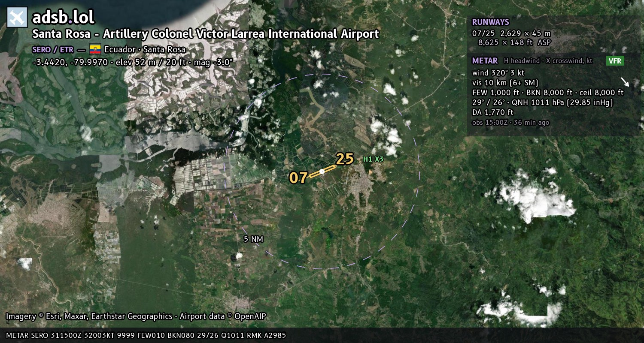Open the adsb.lol site title
Screen dimensions: 644x343
[x=63, y=18]
